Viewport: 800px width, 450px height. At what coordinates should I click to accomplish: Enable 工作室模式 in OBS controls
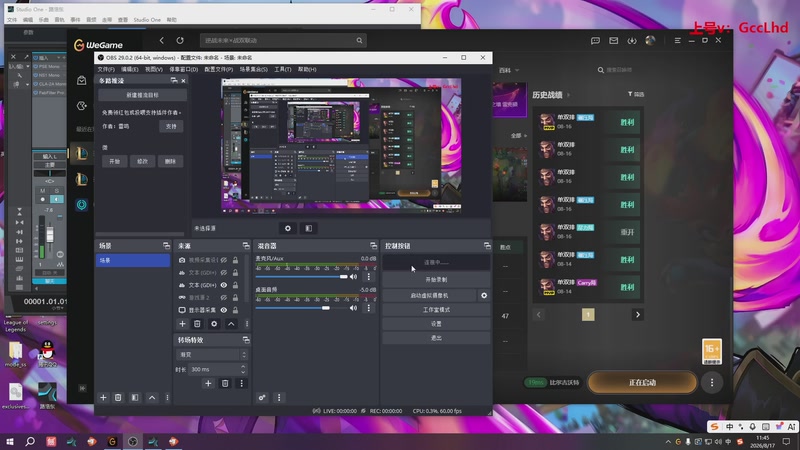tap(436, 310)
